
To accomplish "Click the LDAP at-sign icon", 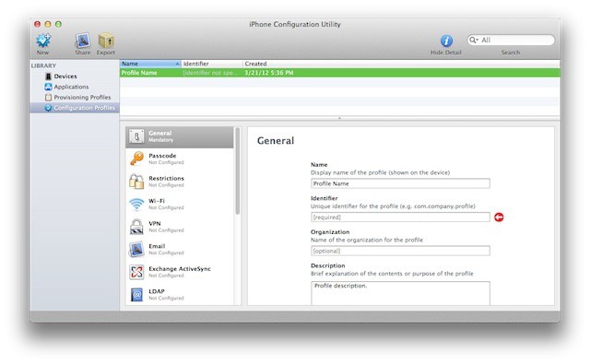I will 136,295.
